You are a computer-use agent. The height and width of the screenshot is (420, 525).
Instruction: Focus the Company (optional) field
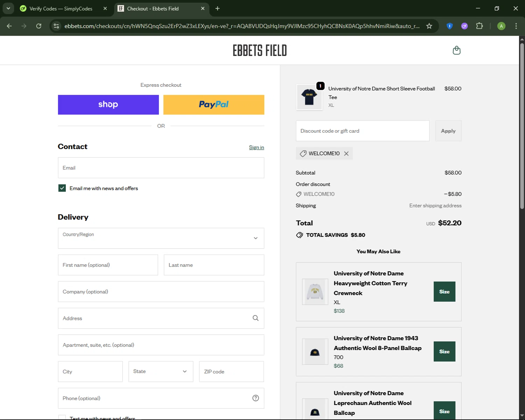click(x=161, y=292)
